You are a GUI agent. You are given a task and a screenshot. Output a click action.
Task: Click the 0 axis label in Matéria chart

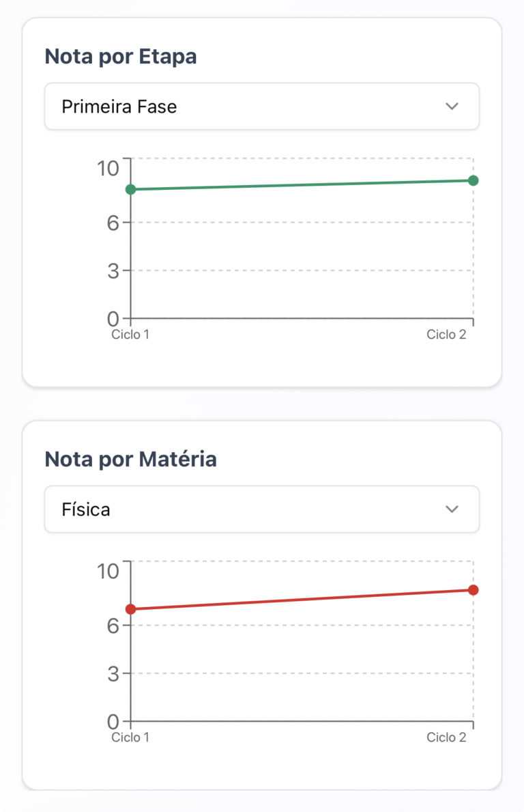point(113,722)
